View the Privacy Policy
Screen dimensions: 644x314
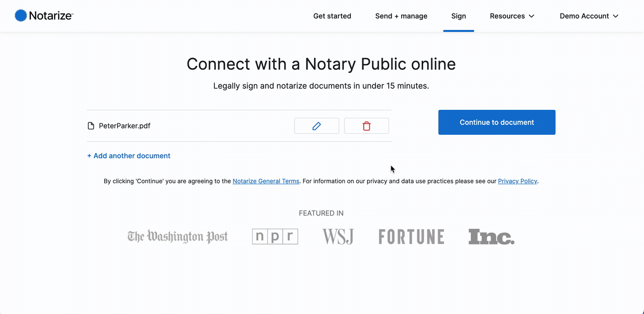click(x=517, y=181)
